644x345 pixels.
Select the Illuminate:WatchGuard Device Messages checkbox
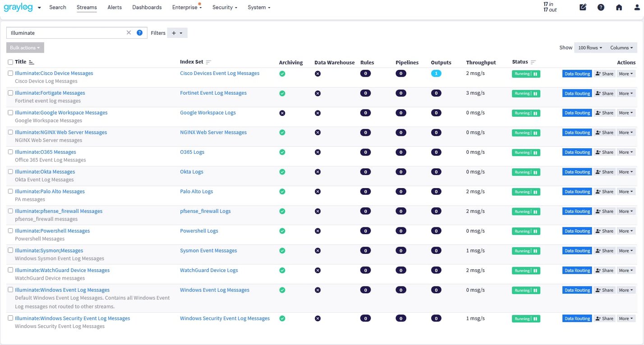[10, 270]
